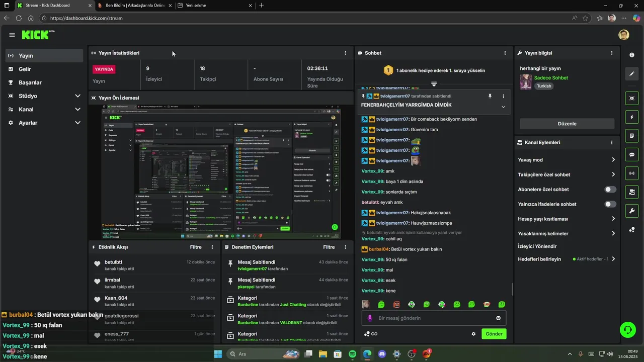
Task: Click the channel points icon below chat input
Action: tap(367, 334)
